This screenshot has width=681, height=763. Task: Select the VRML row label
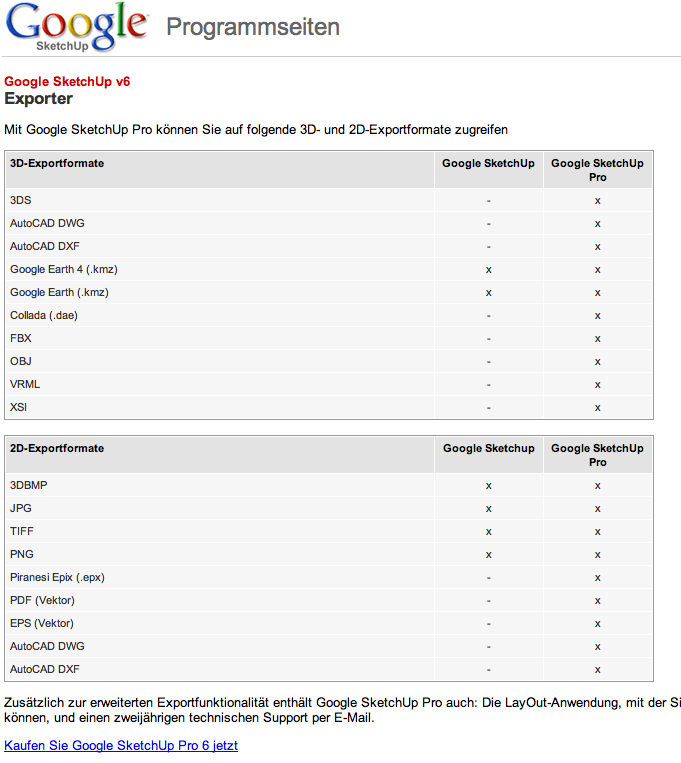point(25,384)
